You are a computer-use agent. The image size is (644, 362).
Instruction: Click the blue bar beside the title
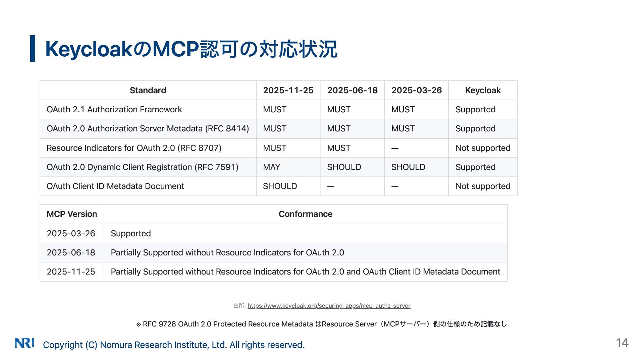pos(33,49)
